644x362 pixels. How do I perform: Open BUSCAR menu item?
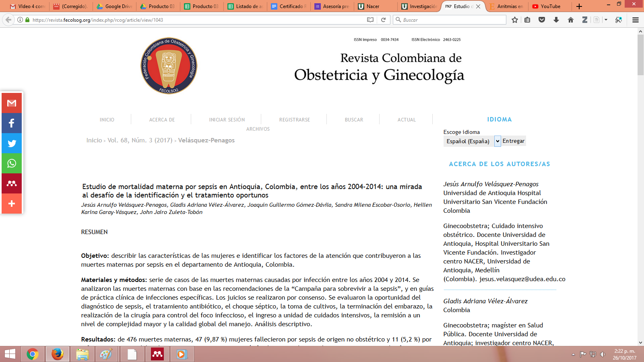[354, 120]
